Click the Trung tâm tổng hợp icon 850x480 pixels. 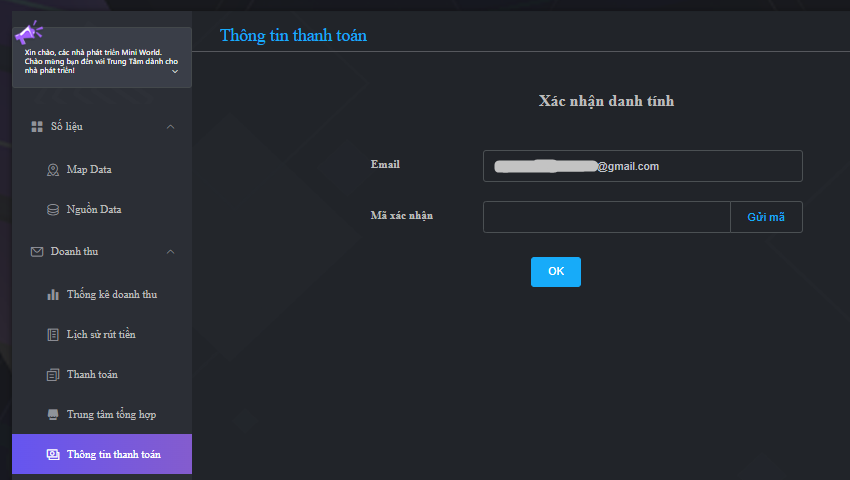coord(53,414)
